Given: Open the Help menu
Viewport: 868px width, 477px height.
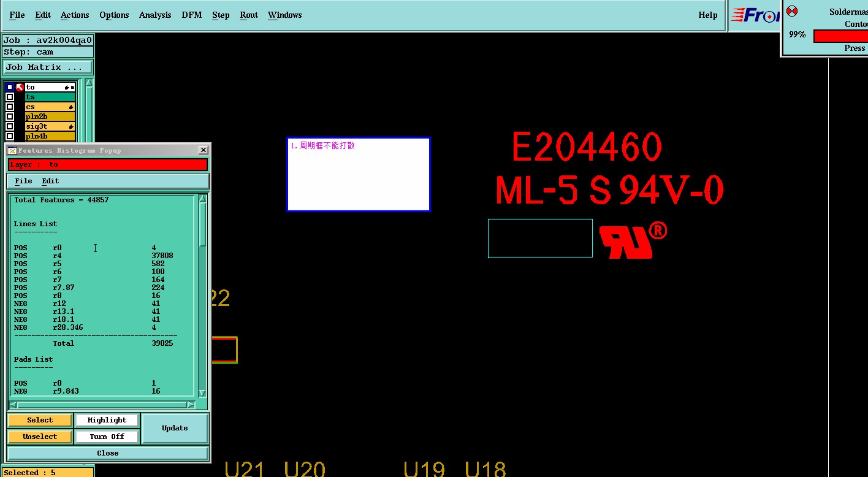Looking at the screenshot, I should (x=708, y=15).
